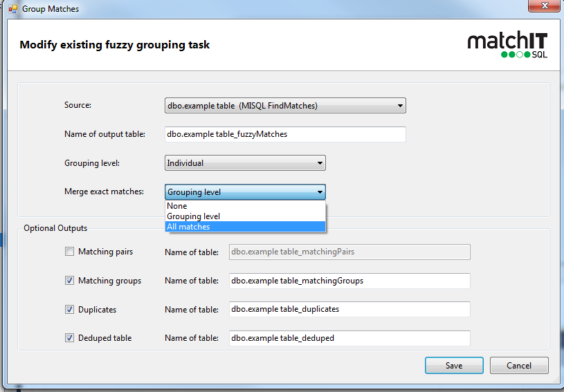Click the duplicates table name field
The image size is (564, 392).
(x=349, y=309)
